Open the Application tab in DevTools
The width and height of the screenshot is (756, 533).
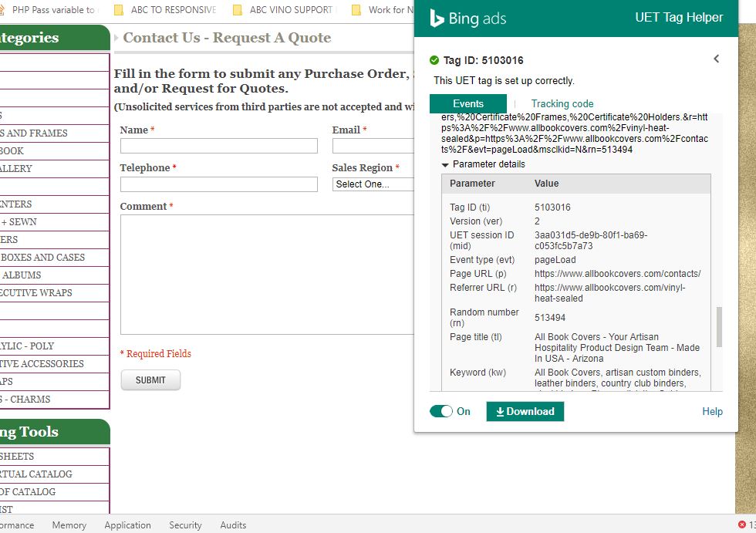pyautogui.click(x=127, y=525)
